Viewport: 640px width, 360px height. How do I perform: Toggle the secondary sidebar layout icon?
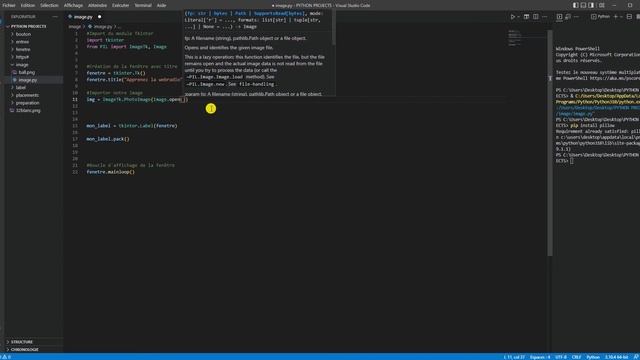click(591, 5)
